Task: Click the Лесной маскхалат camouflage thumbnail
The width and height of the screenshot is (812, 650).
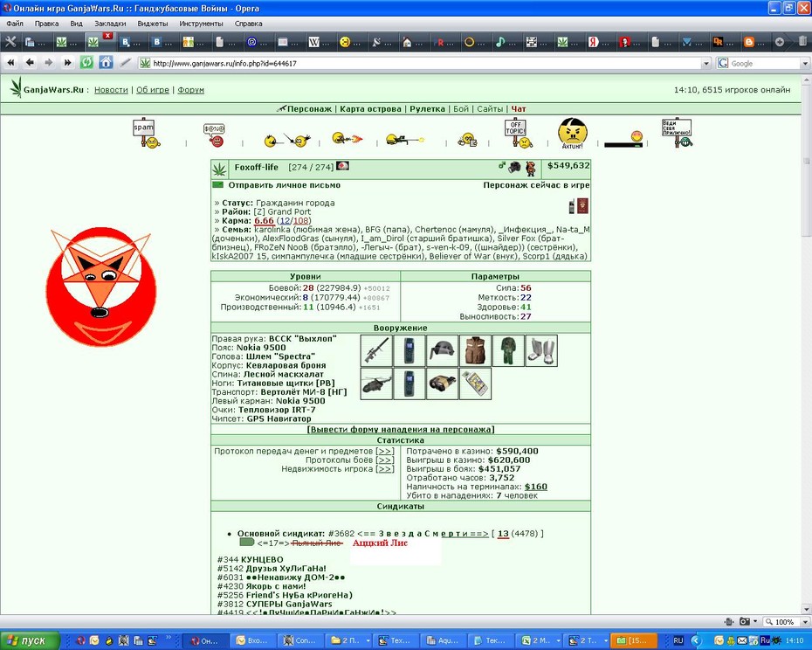Action: [508, 351]
